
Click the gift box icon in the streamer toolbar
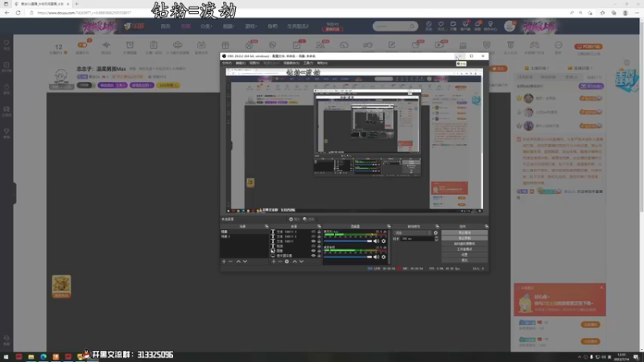(225, 45)
